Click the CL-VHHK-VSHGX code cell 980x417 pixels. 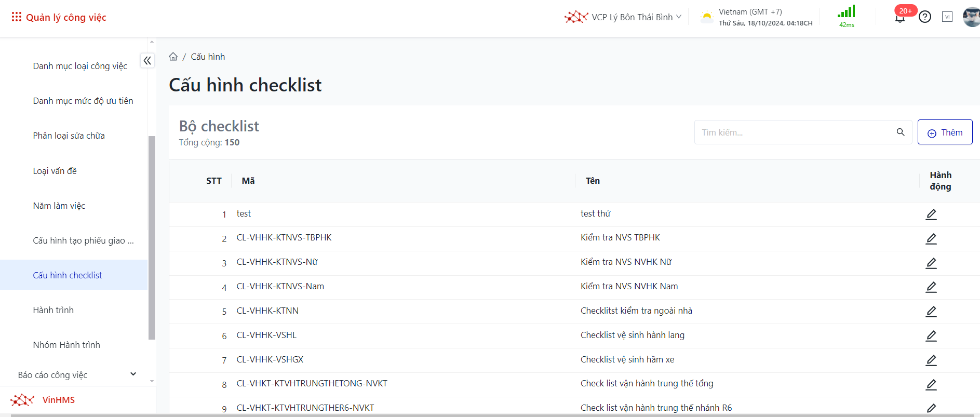(x=270, y=359)
